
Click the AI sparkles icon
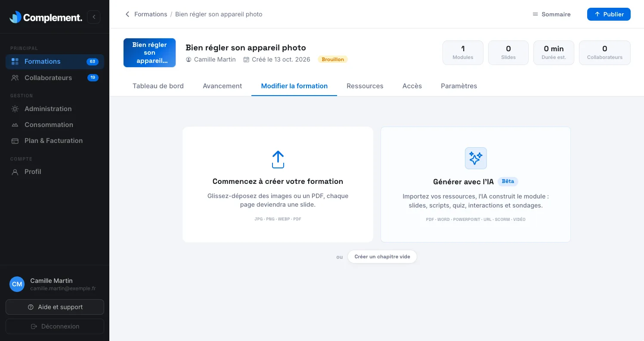(476, 158)
